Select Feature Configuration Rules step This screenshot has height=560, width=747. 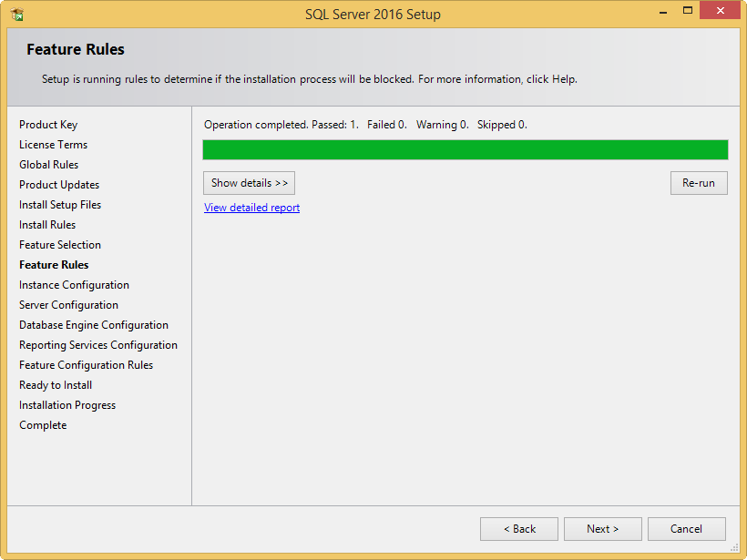click(86, 365)
